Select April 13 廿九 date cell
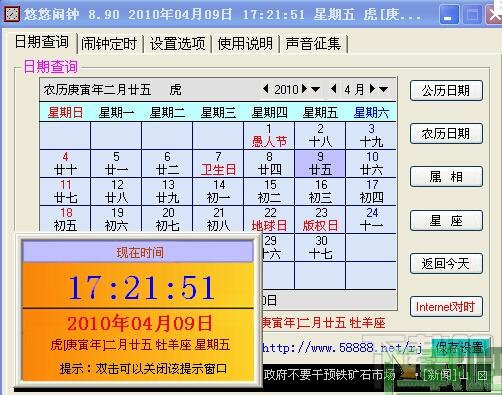Image resolution: width=502 pixels, height=395 pixels. pos(167,191)
